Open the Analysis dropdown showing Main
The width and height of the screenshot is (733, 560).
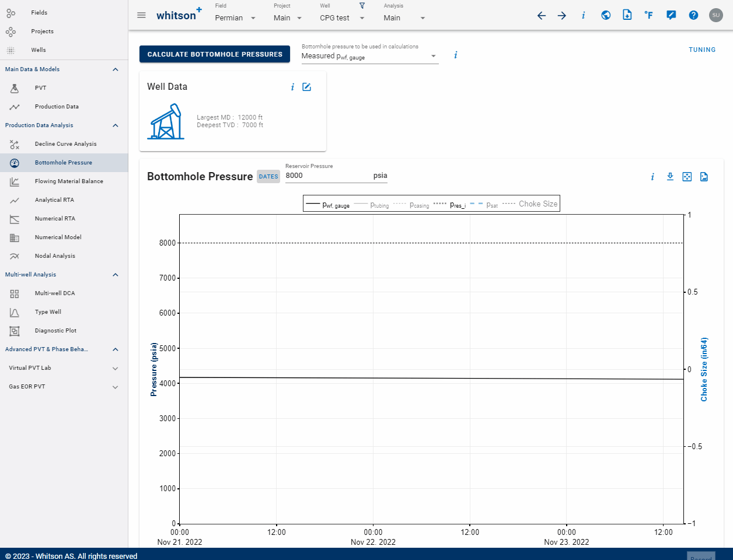point(404,18)
